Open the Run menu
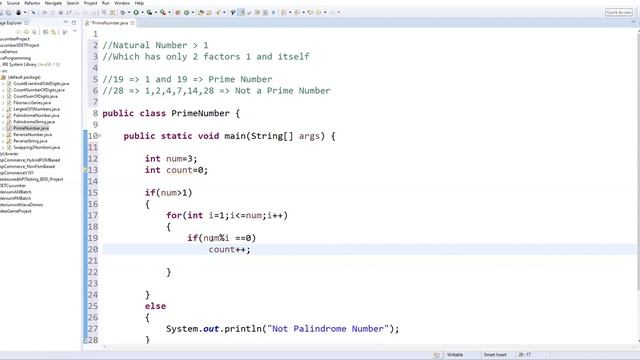Image resolution: width=640 pixels, height=360 pixels. point(105,3)
